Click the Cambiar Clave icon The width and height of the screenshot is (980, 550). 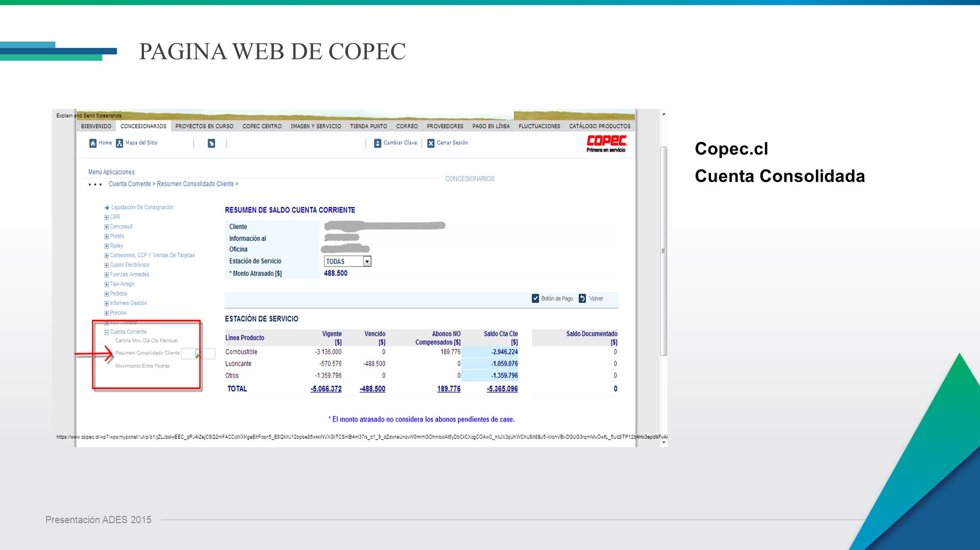tap(378, 143)
